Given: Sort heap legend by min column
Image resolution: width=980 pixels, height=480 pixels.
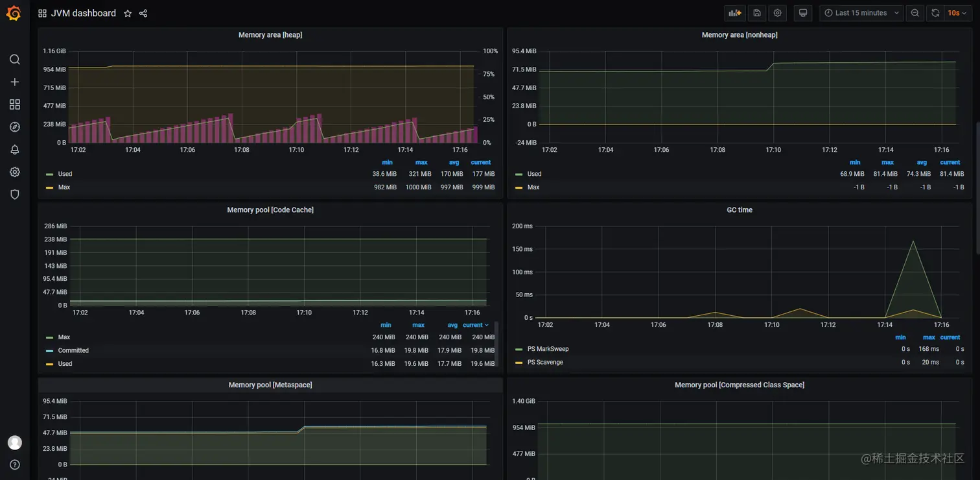Looking at the screenshot, I should tap(387, 163).
